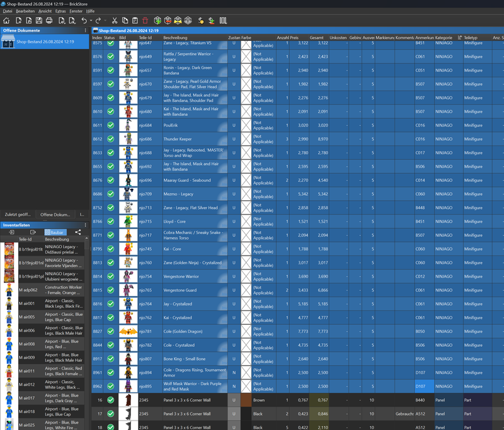Click the Brown color swatch in row 16

pyautogui.click(x=246, y=400)
